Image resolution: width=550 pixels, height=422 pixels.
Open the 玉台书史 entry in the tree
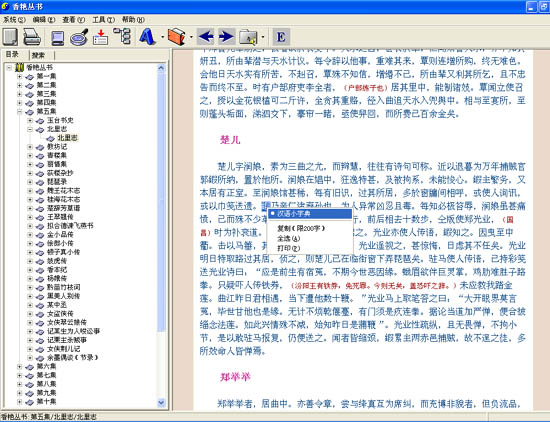point(60,120)
